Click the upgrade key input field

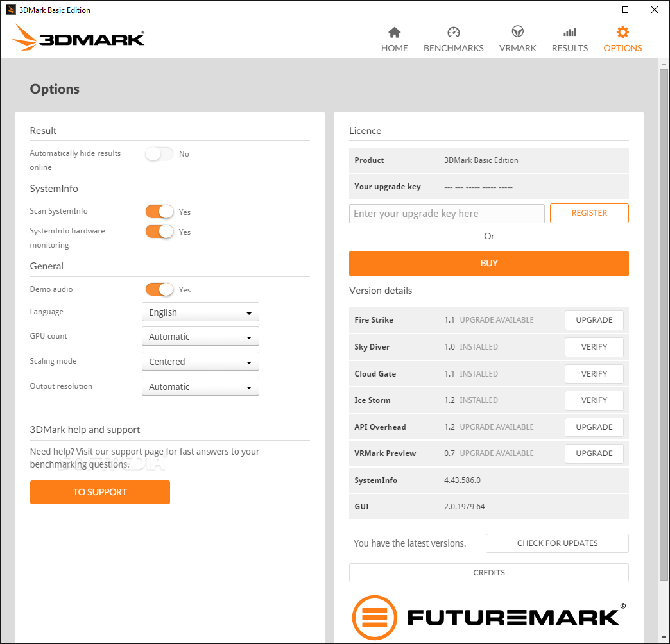tap(447, 214)
